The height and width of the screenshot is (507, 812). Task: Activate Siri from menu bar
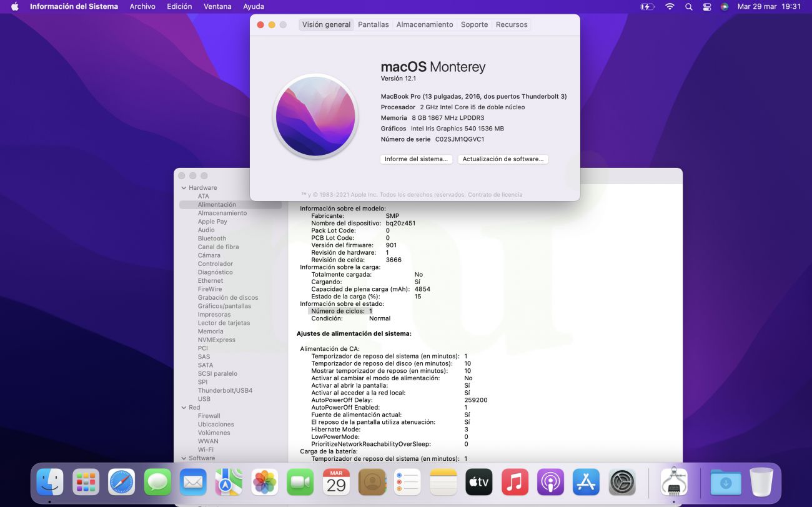pyautogui.click(x=725, y=6)
